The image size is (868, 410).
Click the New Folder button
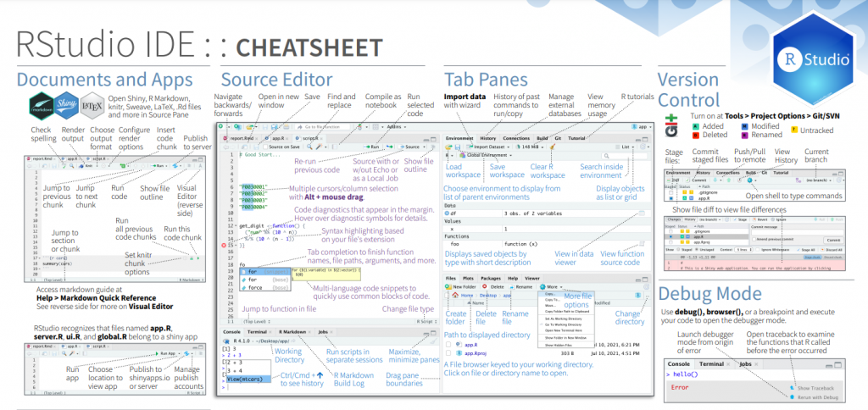point(460,287)
